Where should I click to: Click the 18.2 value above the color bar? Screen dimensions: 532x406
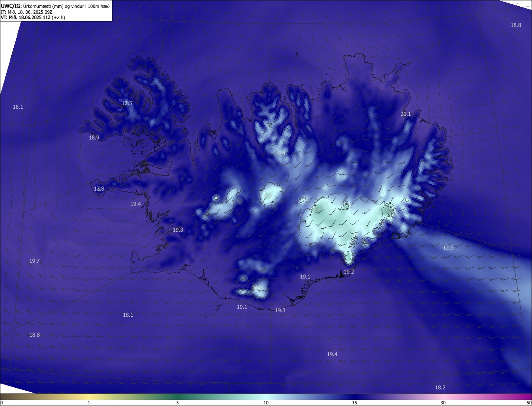440,388
